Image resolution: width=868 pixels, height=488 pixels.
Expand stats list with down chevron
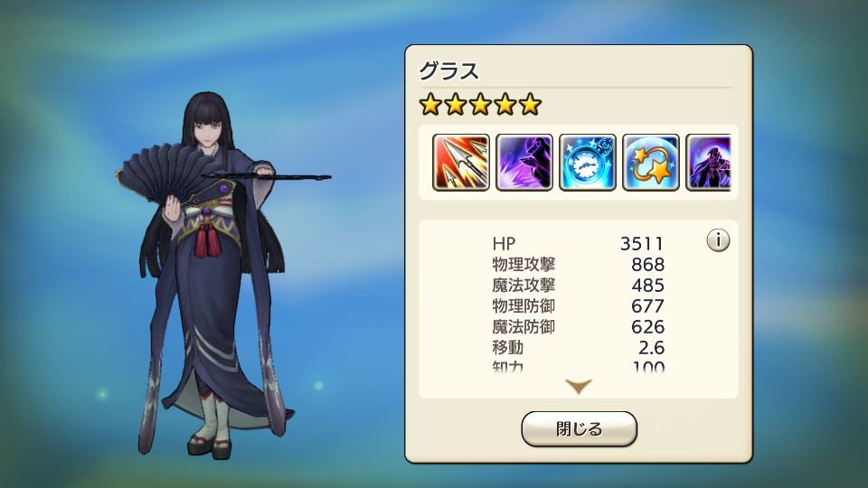pyautogui.click(x=579, y=386)
